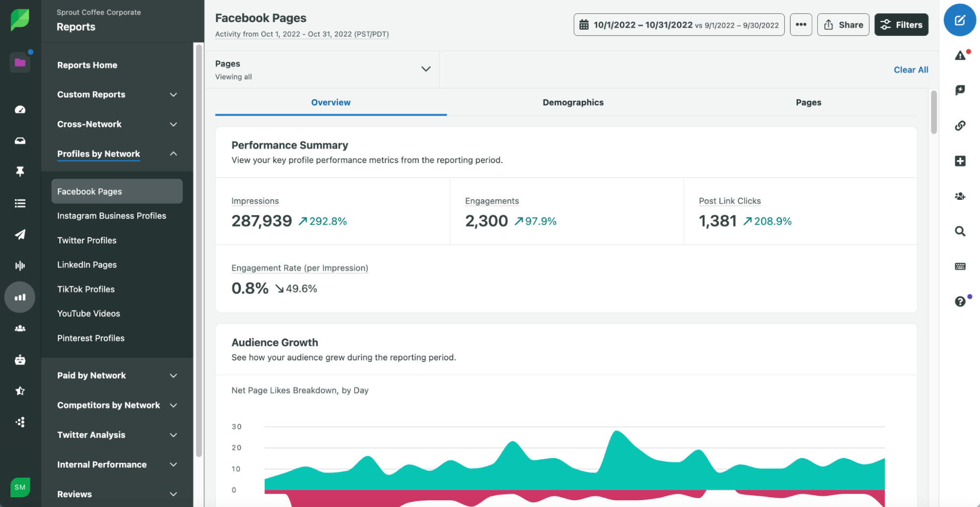Open the Listening waveform icon
Viewport: 980px width, 507px height.
point(20,265)
